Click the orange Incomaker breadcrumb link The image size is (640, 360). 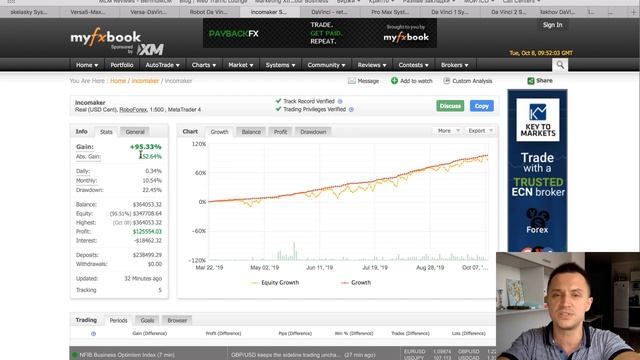145,81
